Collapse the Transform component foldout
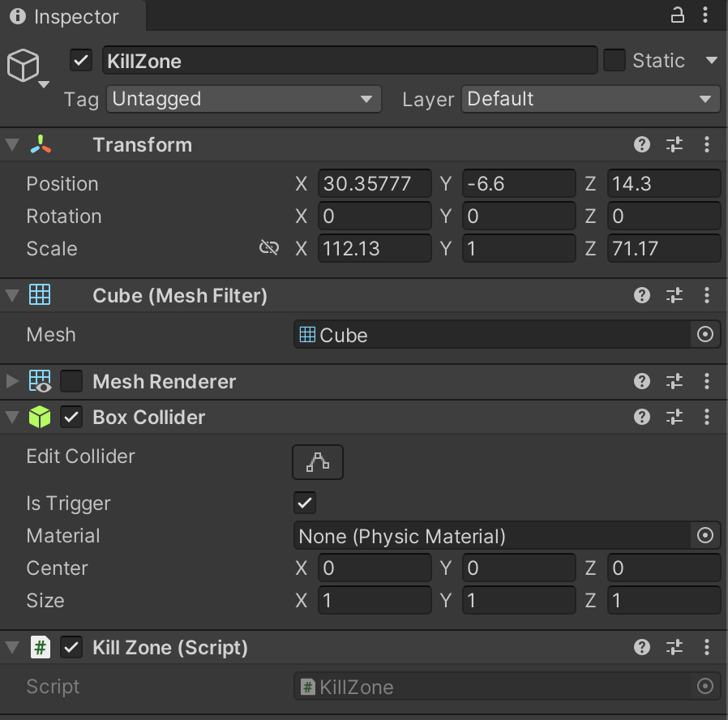This screenshot has width=728, height=720. pos(11,145)
